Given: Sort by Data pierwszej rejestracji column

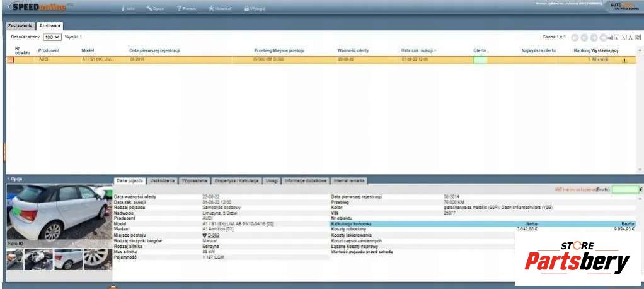Looking at the screenshot, I should coord(155,50).
